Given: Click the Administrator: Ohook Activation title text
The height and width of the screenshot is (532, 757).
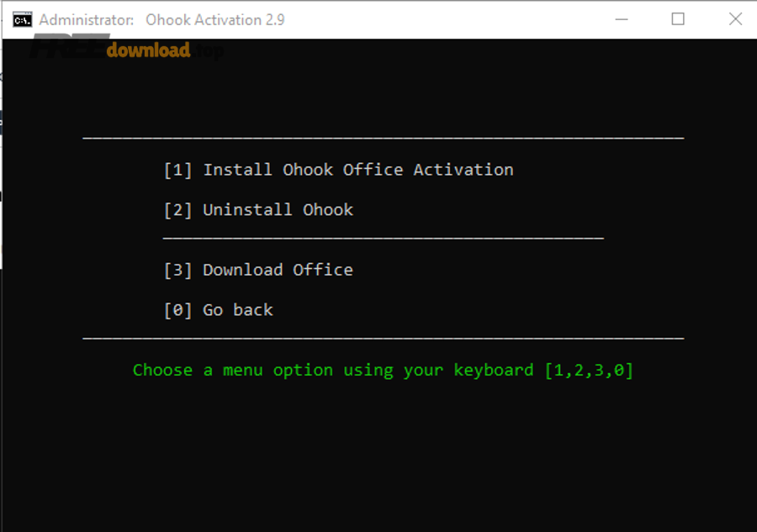Looking at the screenshot, I should point(161,20).
